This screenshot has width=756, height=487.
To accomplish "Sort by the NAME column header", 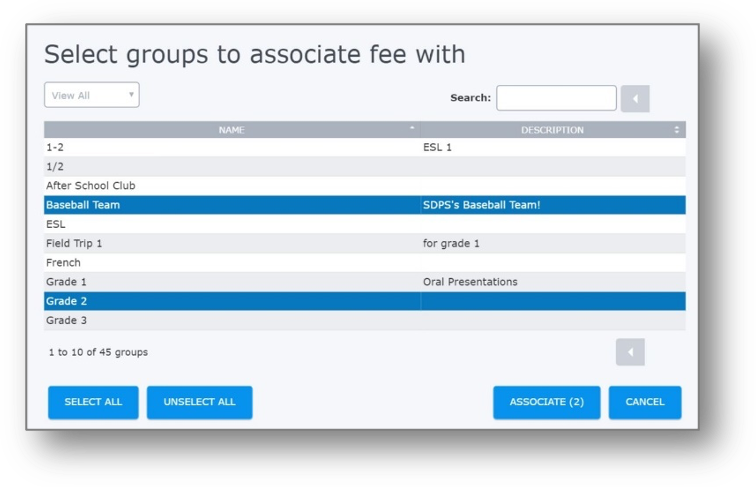I will click(x=232, y=130).
